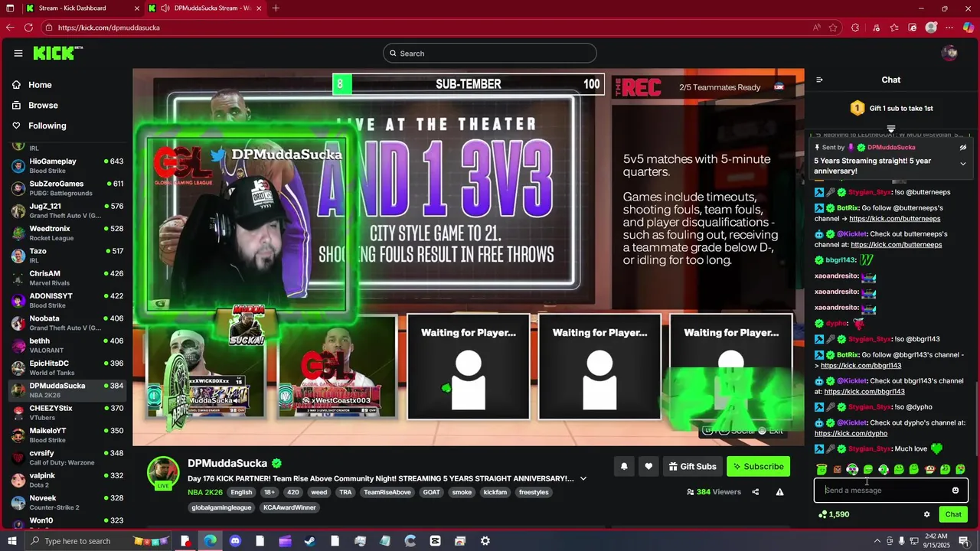This screenshot has height=551, width=980.
Task: Click the Stygian_Styx username in Much love message
Action: 870,449
